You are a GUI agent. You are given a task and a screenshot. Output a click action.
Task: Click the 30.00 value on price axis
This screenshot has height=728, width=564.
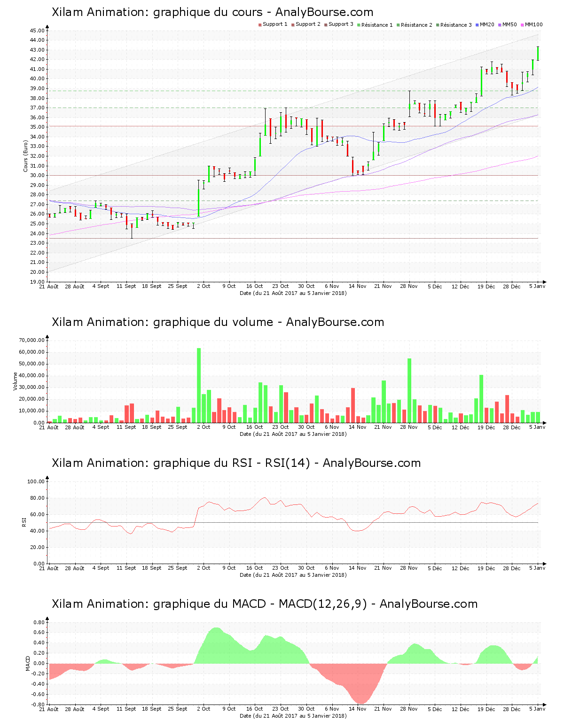[37, 176]
